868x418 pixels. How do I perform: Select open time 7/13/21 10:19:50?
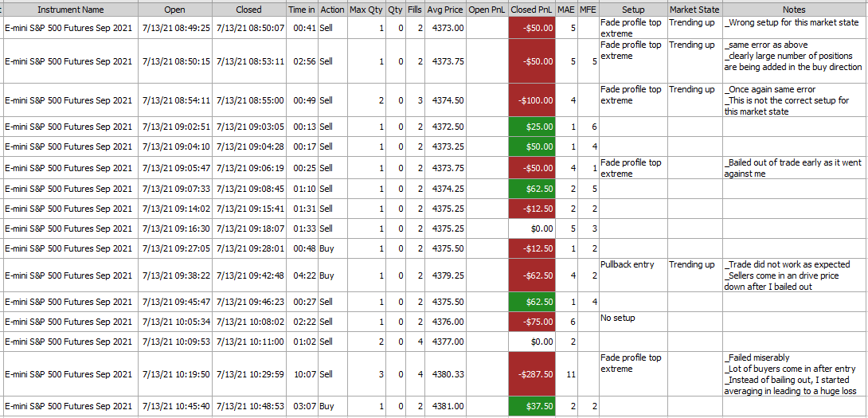(x=176, y=373)
